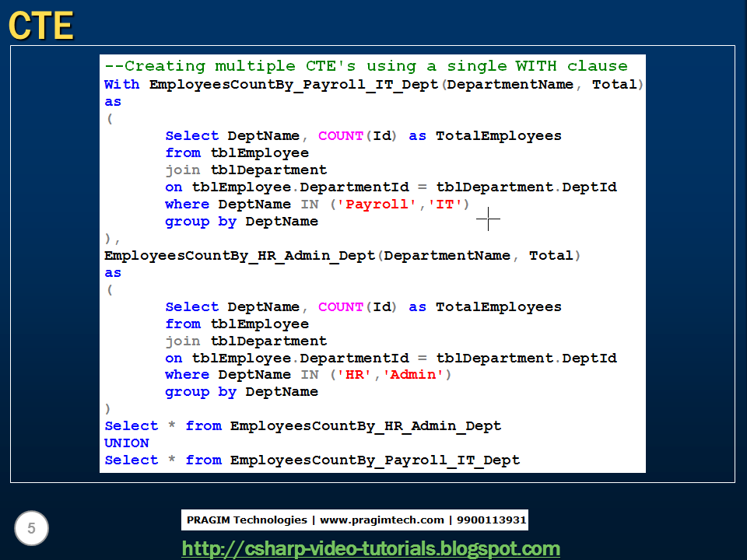Click the WITH keyword starting the CTE
Image resolution: width=747 pixels, height=560 pixels.
pos(121,84)
